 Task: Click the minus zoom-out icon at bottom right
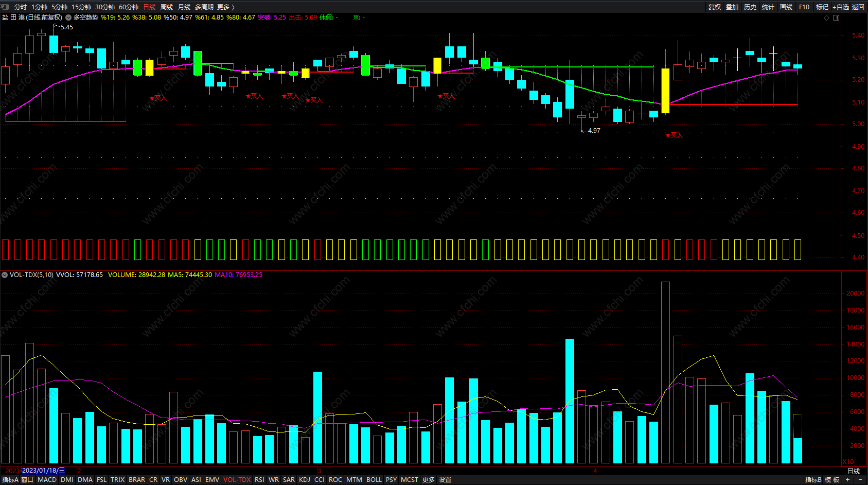click(x=860, y=479)
